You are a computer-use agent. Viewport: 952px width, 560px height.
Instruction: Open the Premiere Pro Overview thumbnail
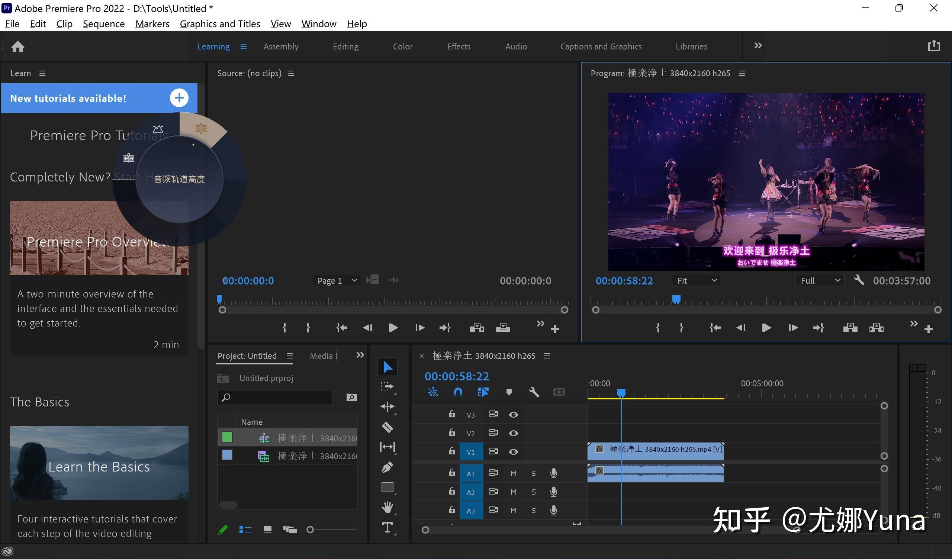(99, 238)
